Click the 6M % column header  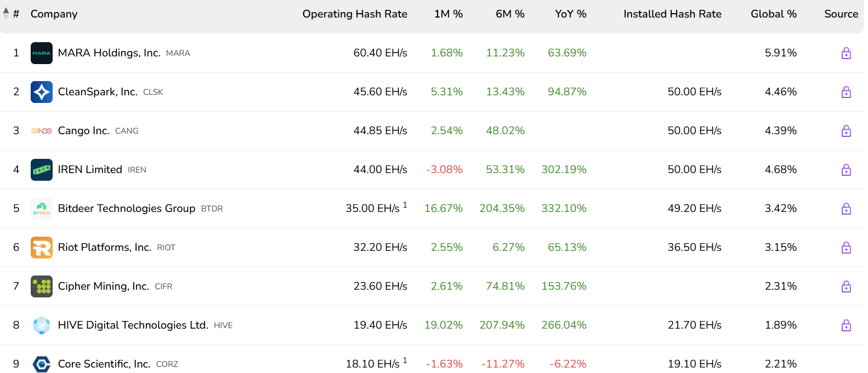coord(510,14)
